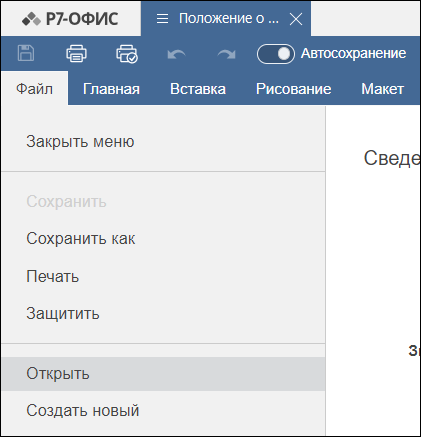
Task: Open the Макет tab
Action: (382, 89)
